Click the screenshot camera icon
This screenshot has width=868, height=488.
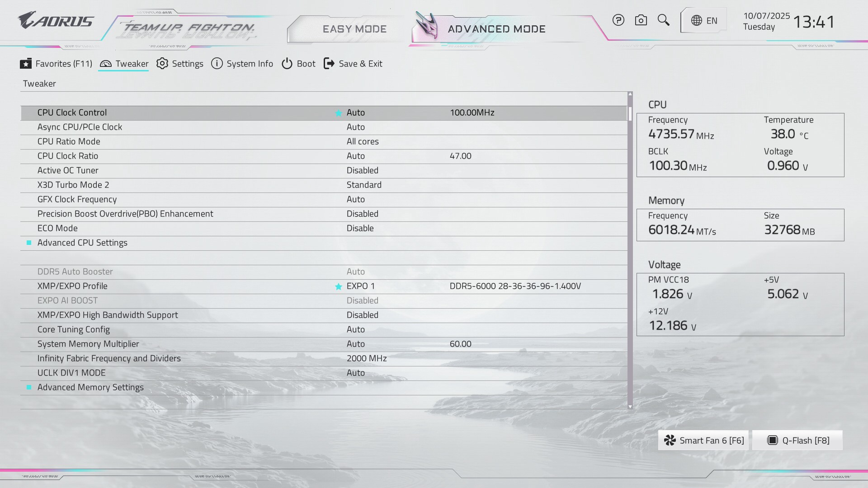click(x=641, y=20)
